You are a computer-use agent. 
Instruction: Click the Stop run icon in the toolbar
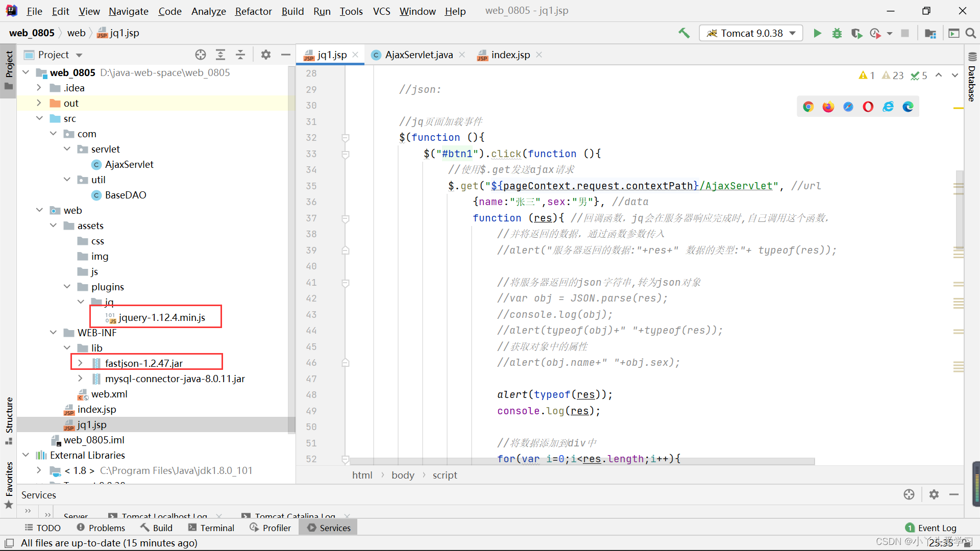coord(905,33)
